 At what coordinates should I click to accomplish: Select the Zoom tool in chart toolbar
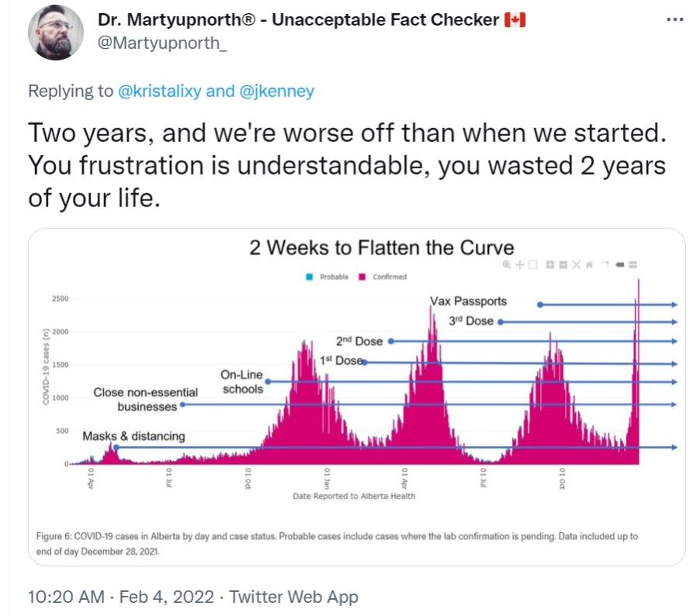click(x=507, y=265)
